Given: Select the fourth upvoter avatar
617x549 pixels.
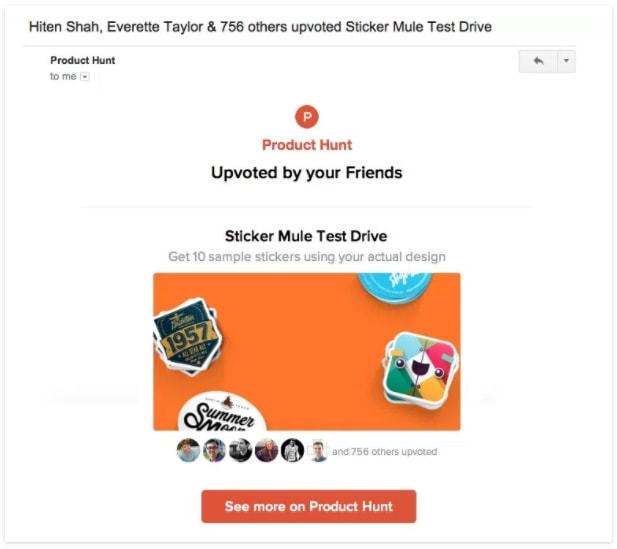Looking at the screenshot, I should tap(266, 450).
